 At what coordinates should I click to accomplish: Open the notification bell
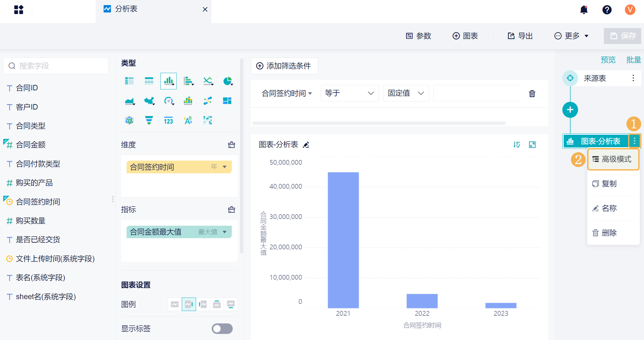584,10
